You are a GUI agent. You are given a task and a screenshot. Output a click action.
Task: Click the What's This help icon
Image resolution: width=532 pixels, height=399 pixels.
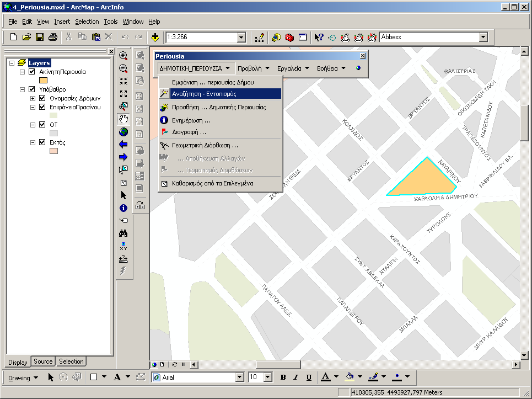319,37
